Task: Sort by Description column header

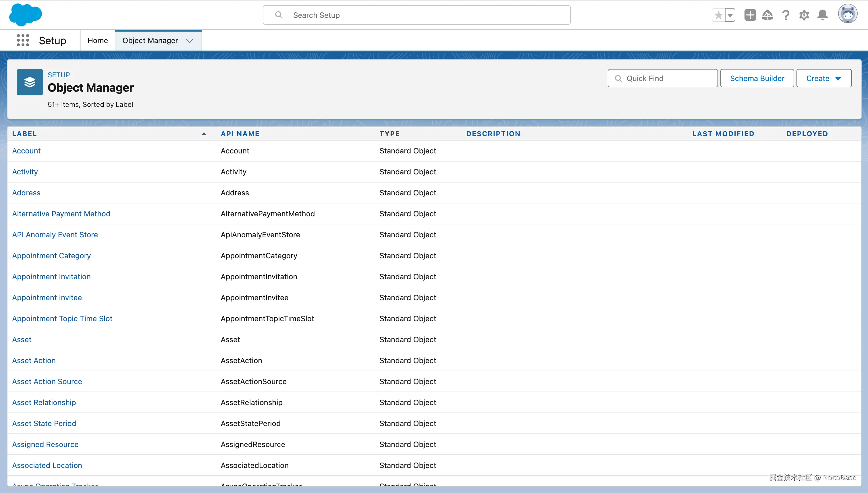Action: coord(493,134)
